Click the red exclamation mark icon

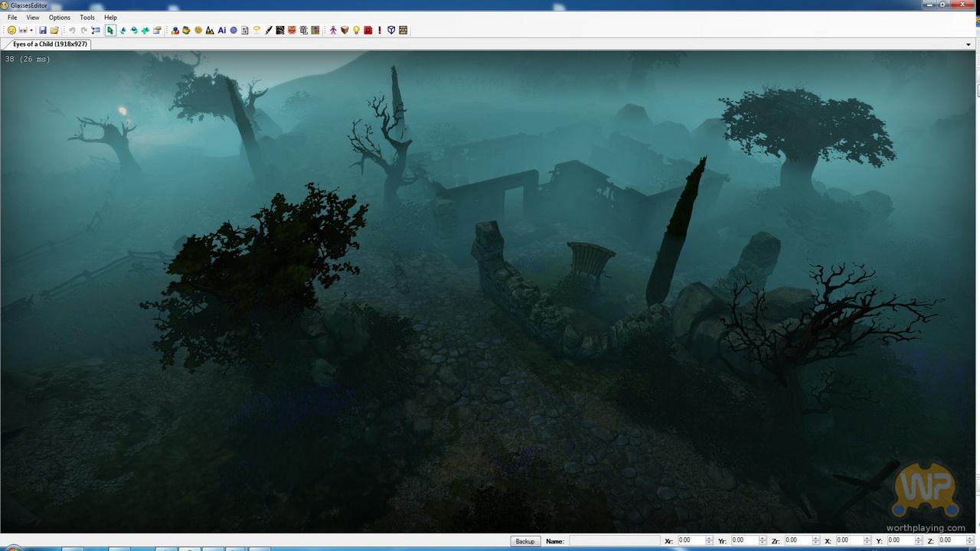[380, 31]
